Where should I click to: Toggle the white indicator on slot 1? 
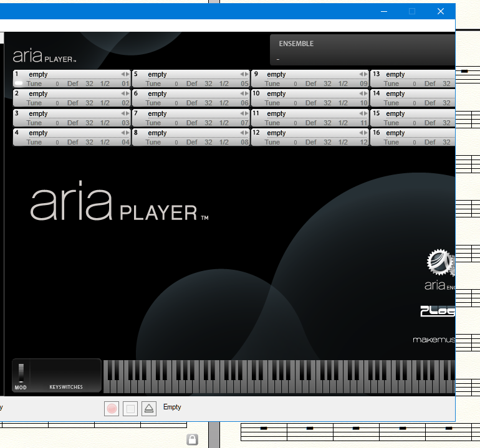tap(19, 83)
